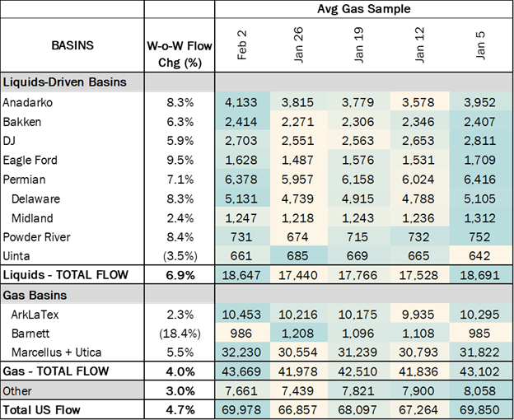Screen dimensions: 514x420
Task: Click Marcellus + Utica Feb 2 value 32,230
Action: pos(241,352)
